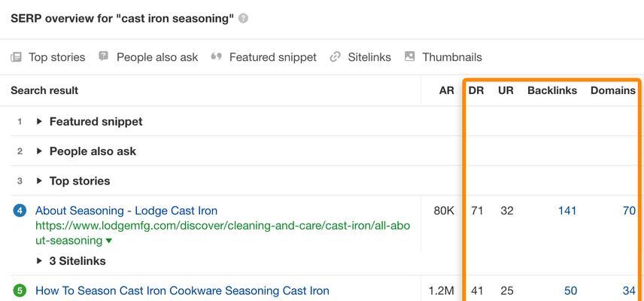Expand the Top stories row

click(x=39, y=181)
